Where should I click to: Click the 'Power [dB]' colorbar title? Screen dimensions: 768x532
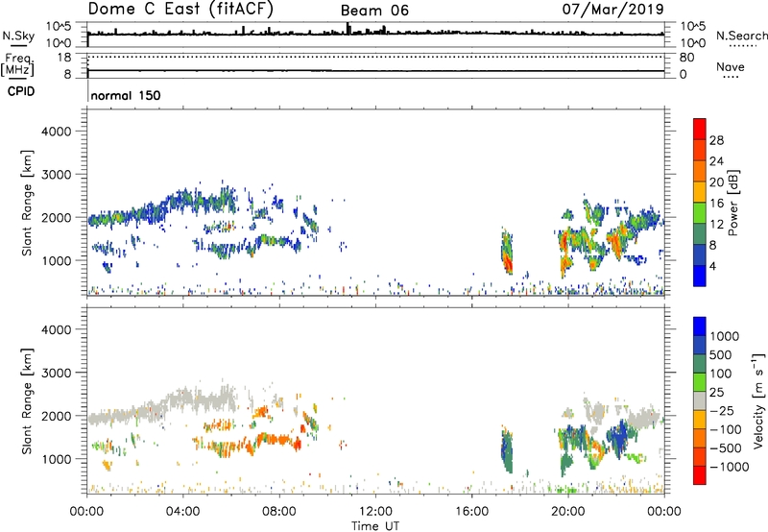[x=733, y=203]
